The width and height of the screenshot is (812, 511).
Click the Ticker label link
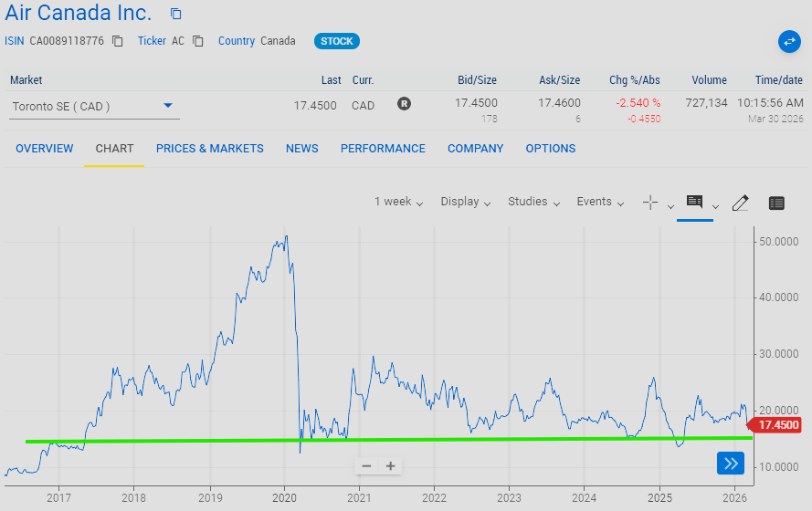(152, 41)
